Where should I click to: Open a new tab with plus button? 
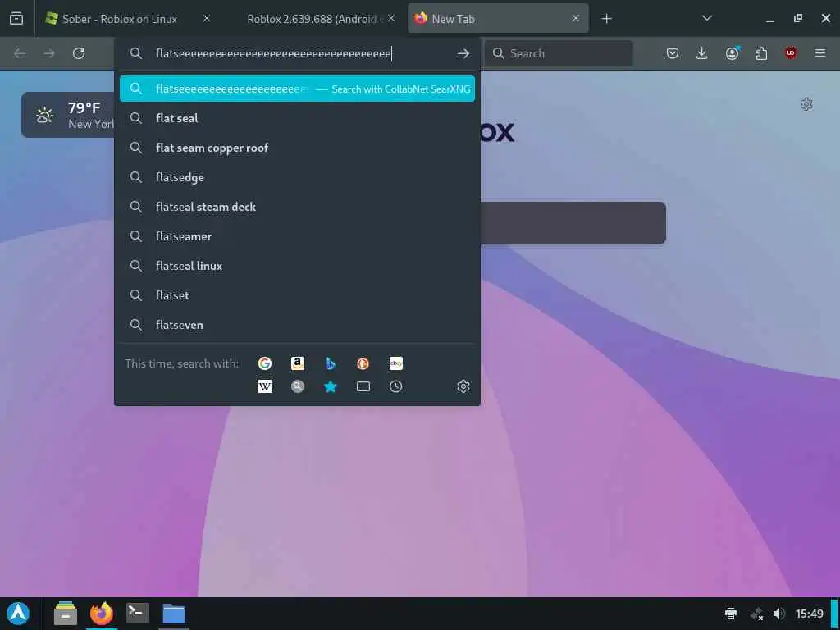tap(606, 19)
